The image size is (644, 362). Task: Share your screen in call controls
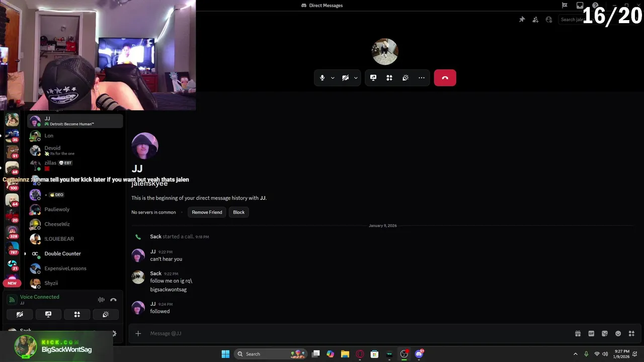coord(373,78)
